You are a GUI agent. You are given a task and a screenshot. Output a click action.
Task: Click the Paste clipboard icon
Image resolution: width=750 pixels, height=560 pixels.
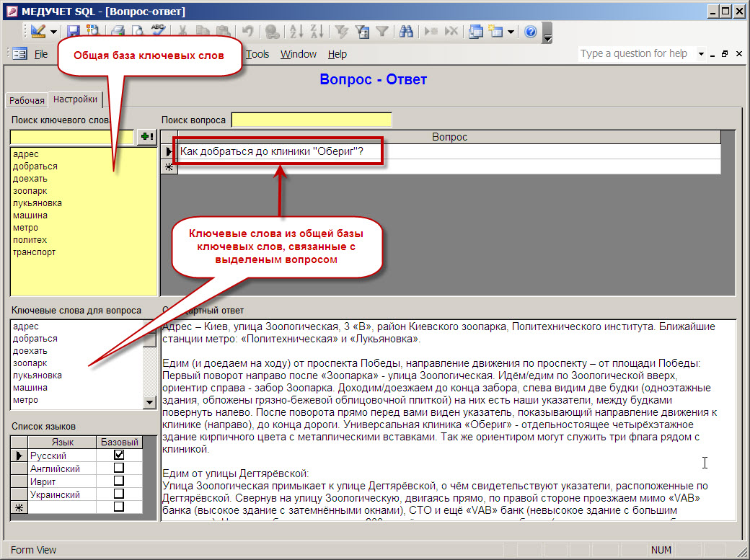point(223,32)
